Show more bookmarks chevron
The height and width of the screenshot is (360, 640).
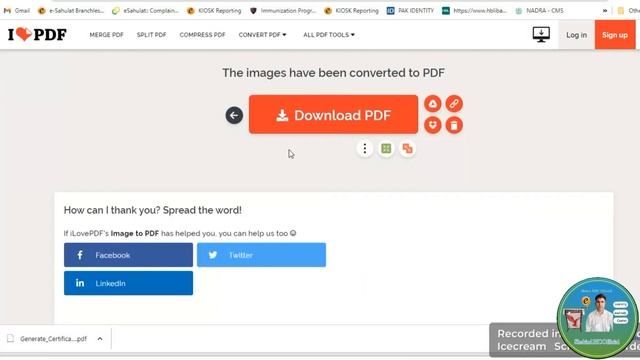[x=605, y=11]
